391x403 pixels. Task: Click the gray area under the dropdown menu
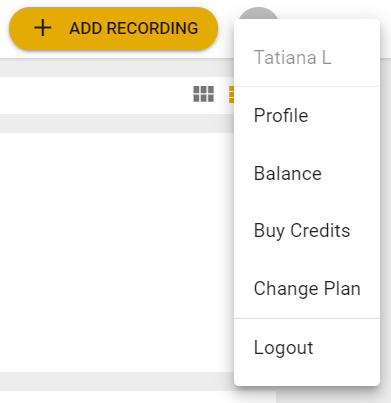click(333, 396)
